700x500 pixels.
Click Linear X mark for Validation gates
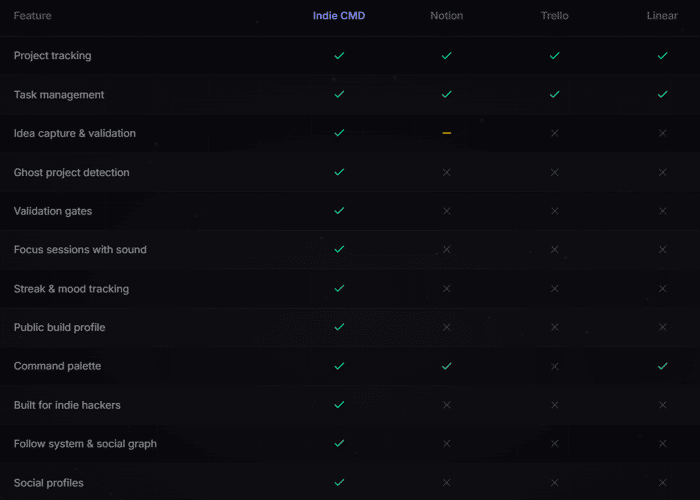662,211
